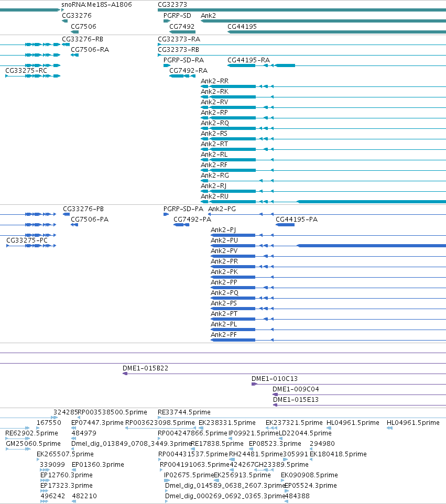
Task: Open the Ank2-RT transcript label
Action: point(214,144)
